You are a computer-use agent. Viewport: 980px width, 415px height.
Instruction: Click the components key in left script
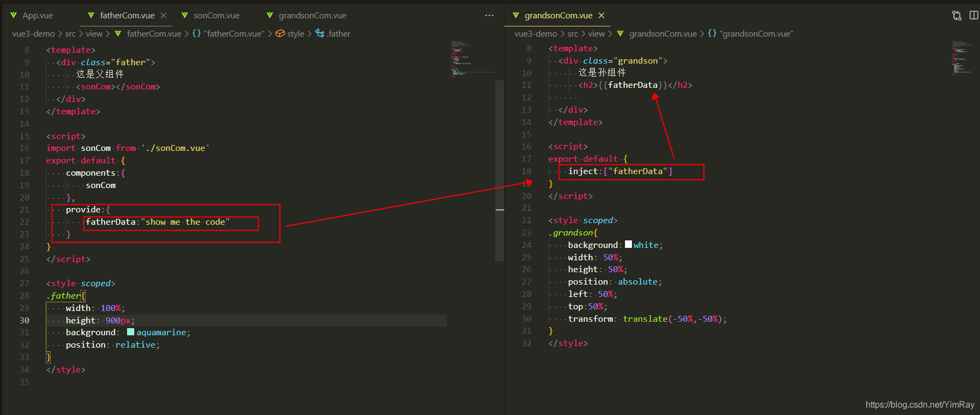point(91,172)
